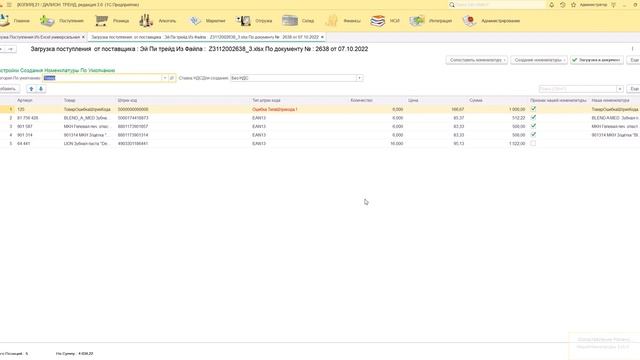Select the article cell "64 441"
The height and width of the screenshot is (360, 640).
[23, 143]
